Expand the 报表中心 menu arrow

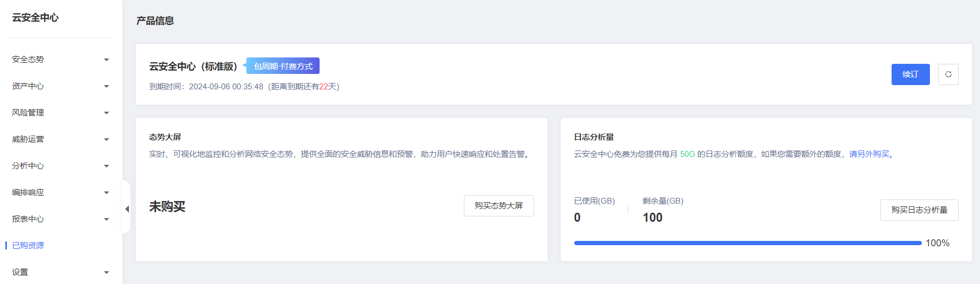(107, 219)
